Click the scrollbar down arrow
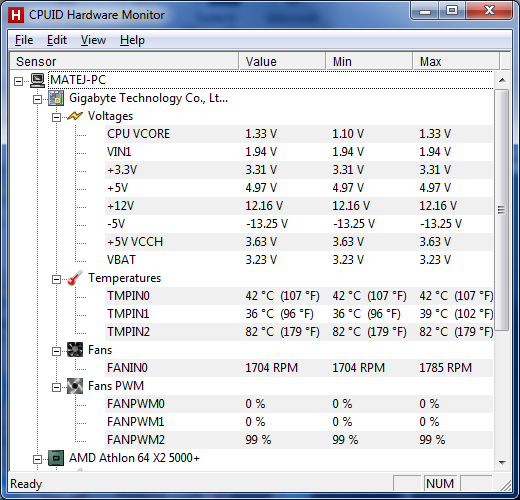 (x=502, y=462)
